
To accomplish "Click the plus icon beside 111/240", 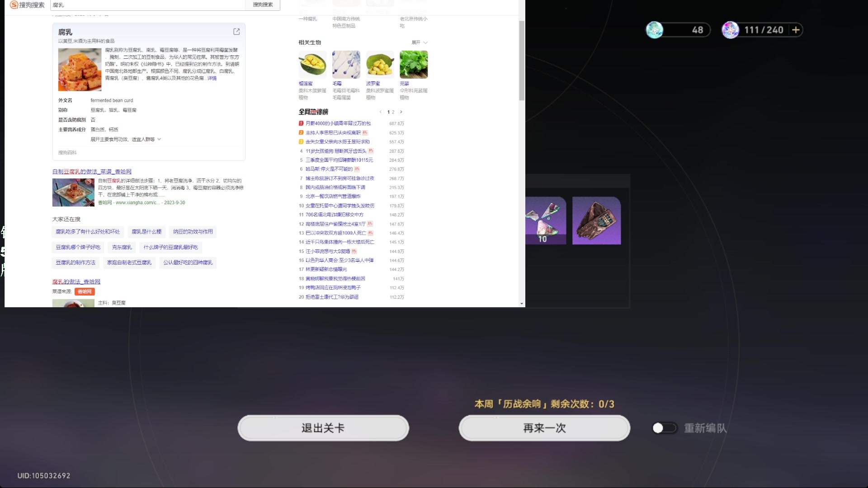I will [x=796, y=30].
